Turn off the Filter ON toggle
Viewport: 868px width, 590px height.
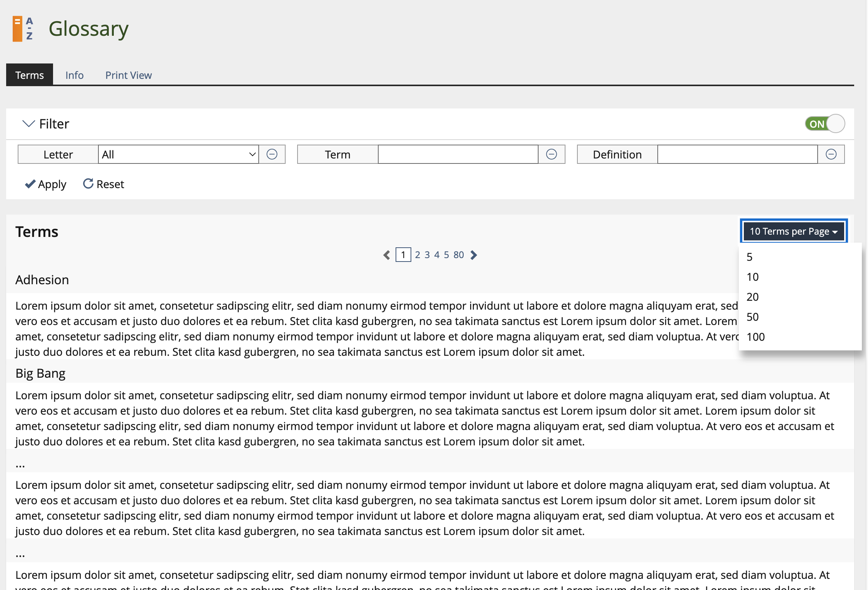point(825,124)
